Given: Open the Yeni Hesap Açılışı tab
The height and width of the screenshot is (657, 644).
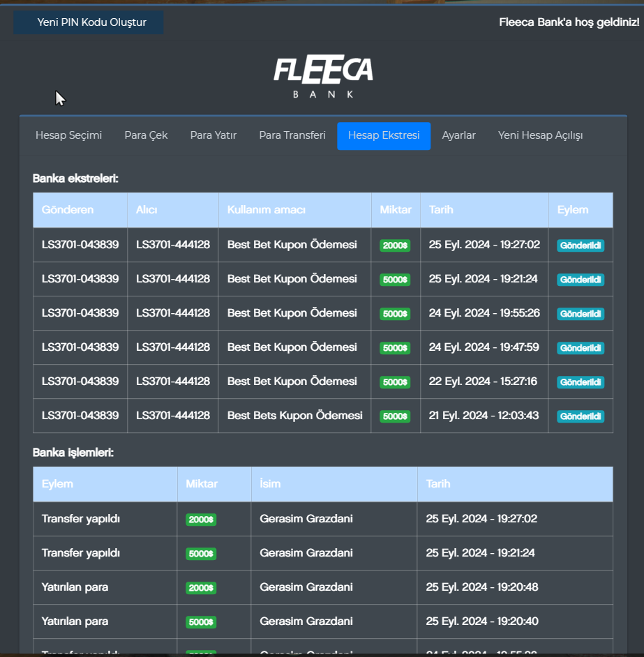Looking at the screenshot, I should (540, 135).
